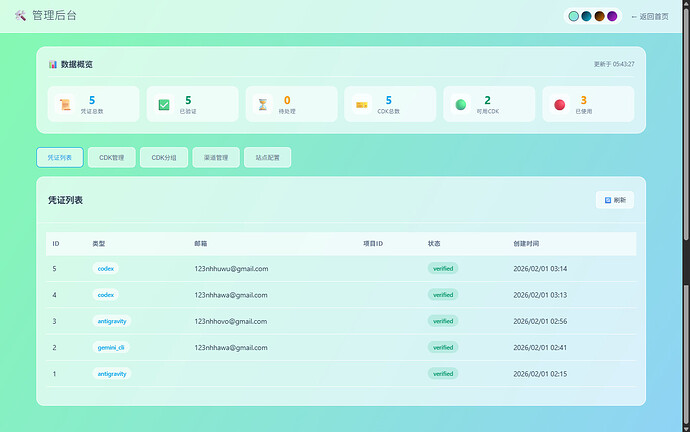
Task: Click the antigravity tag in row ID 3
Action: point(112,322)
